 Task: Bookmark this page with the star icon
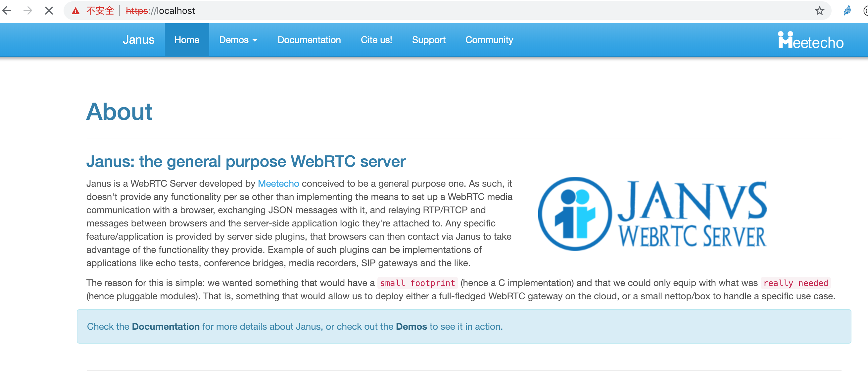[820, 11]
